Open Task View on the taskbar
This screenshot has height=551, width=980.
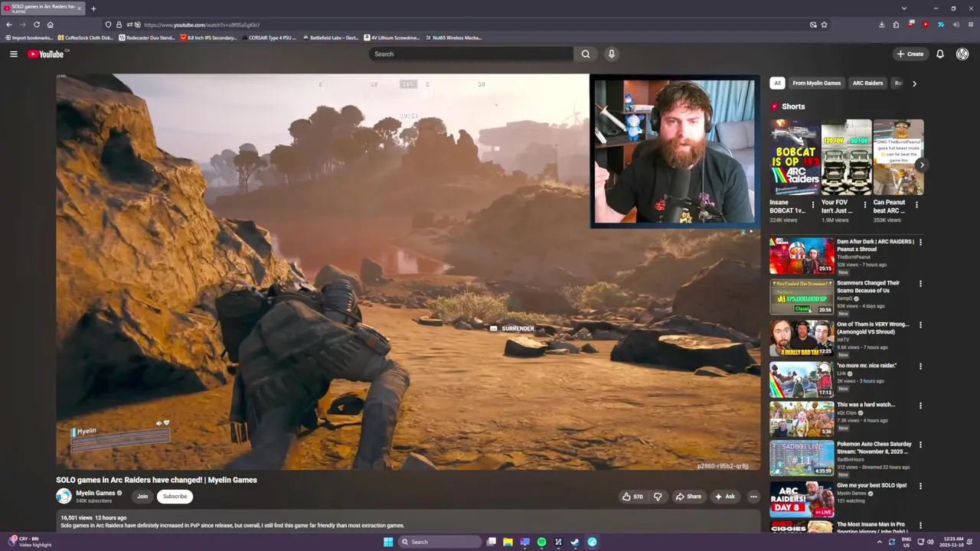(x=491, y=542)
